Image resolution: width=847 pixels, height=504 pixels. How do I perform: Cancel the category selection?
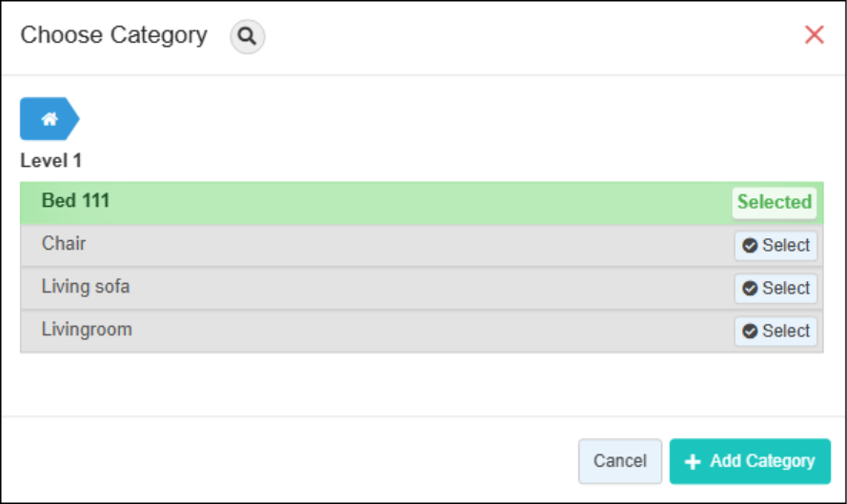[619, 461]
